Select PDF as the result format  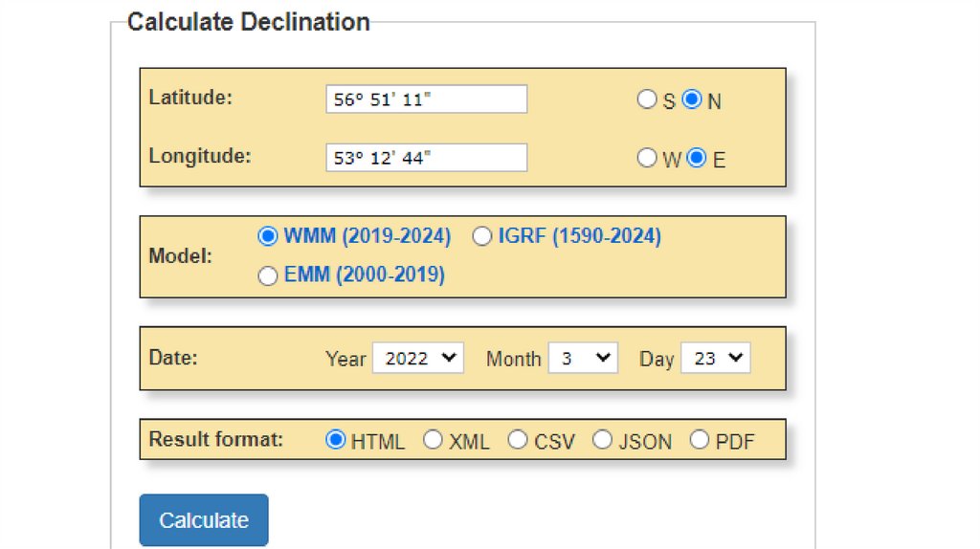click(700, 440)
